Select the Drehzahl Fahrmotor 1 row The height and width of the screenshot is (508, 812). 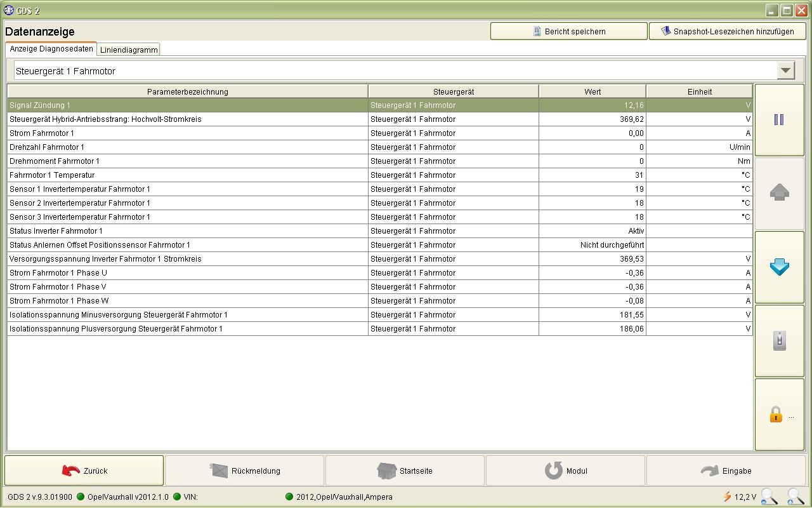(x=187, y=147)
